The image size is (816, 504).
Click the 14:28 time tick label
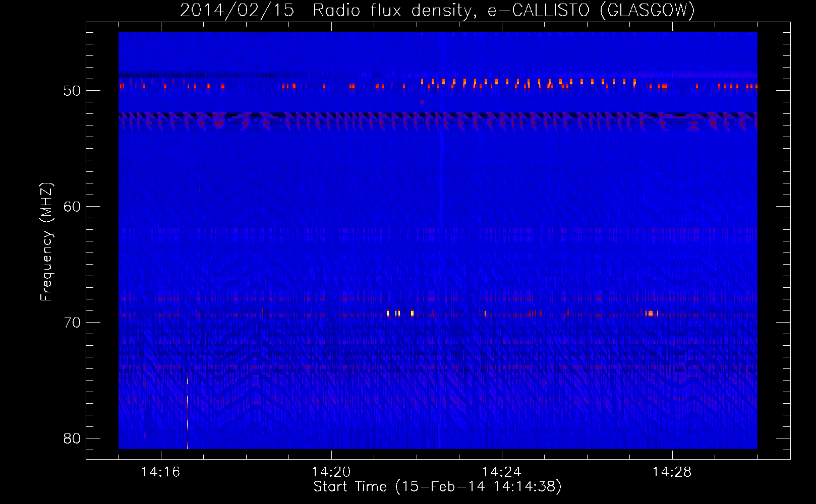point(672,472)
